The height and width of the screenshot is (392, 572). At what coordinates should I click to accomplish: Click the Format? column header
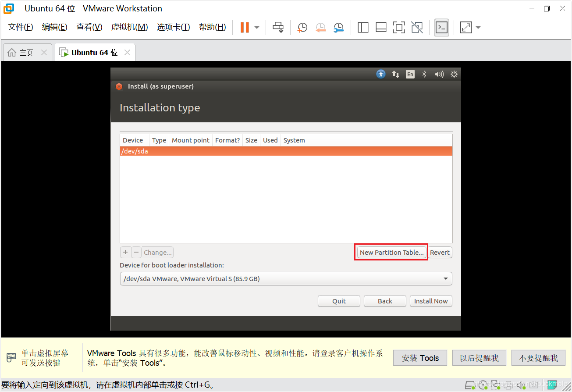[x=227, y=140]
